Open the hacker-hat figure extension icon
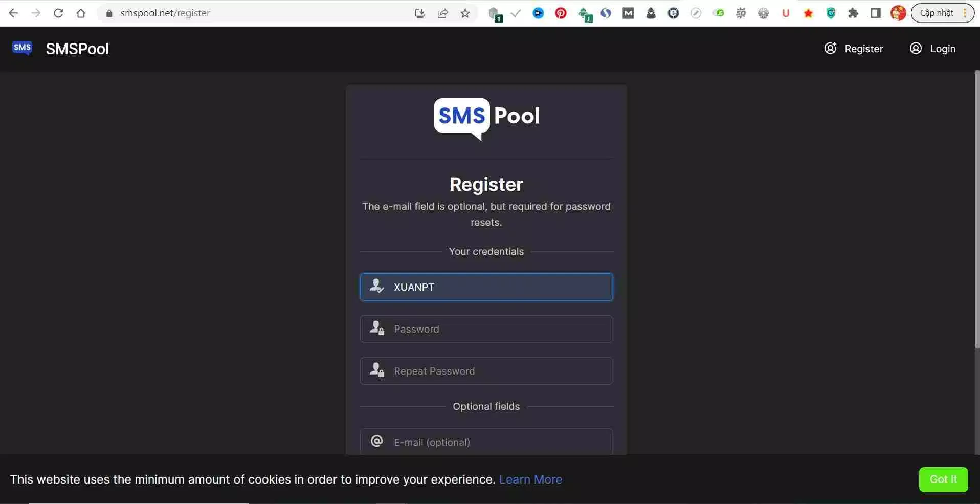Image resolution: width=980 pixels, height=504 pixels. [x=651, y=13]
